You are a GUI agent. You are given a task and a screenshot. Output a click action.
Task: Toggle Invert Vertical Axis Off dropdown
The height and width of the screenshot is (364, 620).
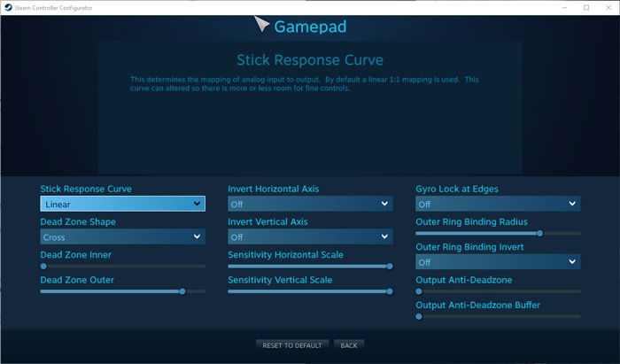pyautogui.click(x=310, y=236)
